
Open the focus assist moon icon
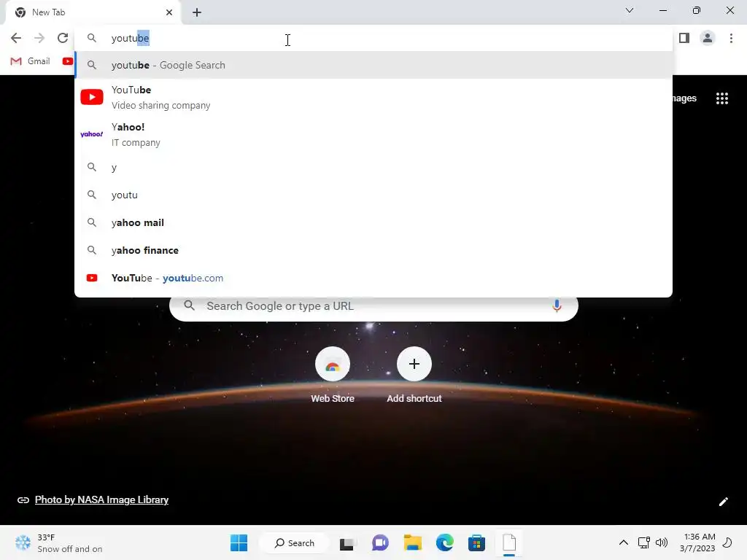pos(727,542)
